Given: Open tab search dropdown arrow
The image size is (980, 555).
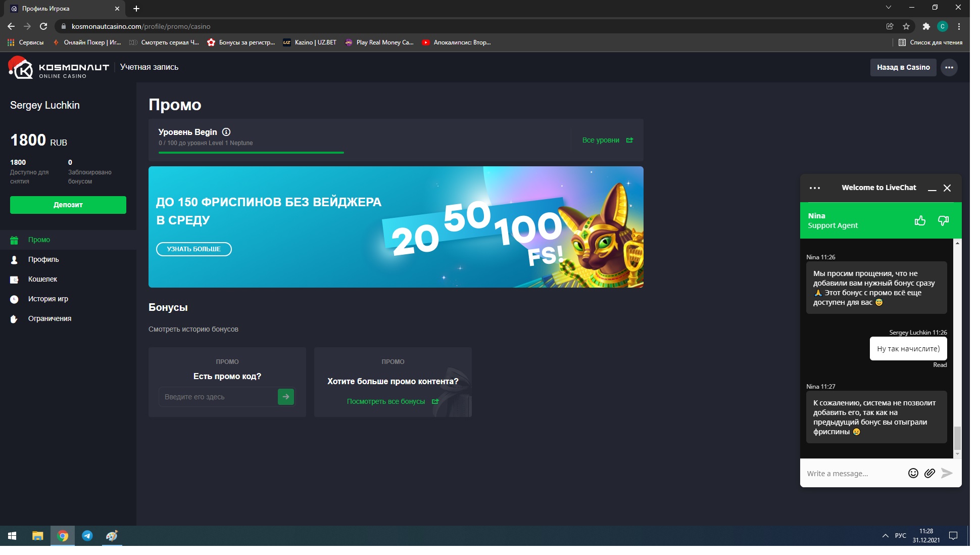Looking at the screenshot, I should pyautogui.click(x=889, y=7).
